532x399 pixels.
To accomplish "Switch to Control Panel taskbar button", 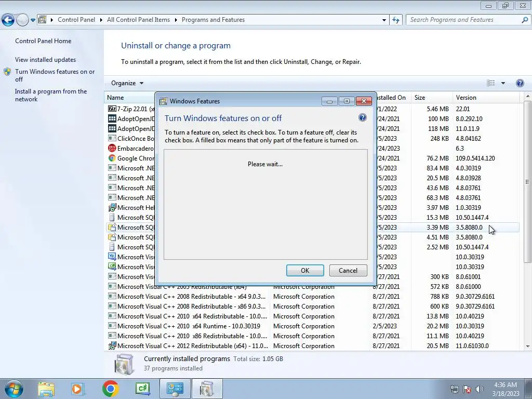I will click(175, 389).
